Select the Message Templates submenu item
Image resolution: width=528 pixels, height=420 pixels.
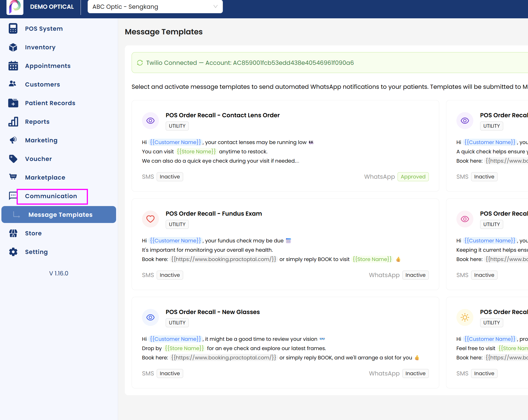59,215
